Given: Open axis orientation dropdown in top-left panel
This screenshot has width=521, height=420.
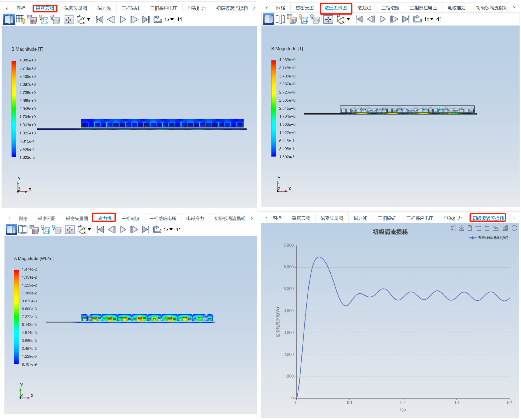Looking at the screenshot, I should (x=89, y=19).
